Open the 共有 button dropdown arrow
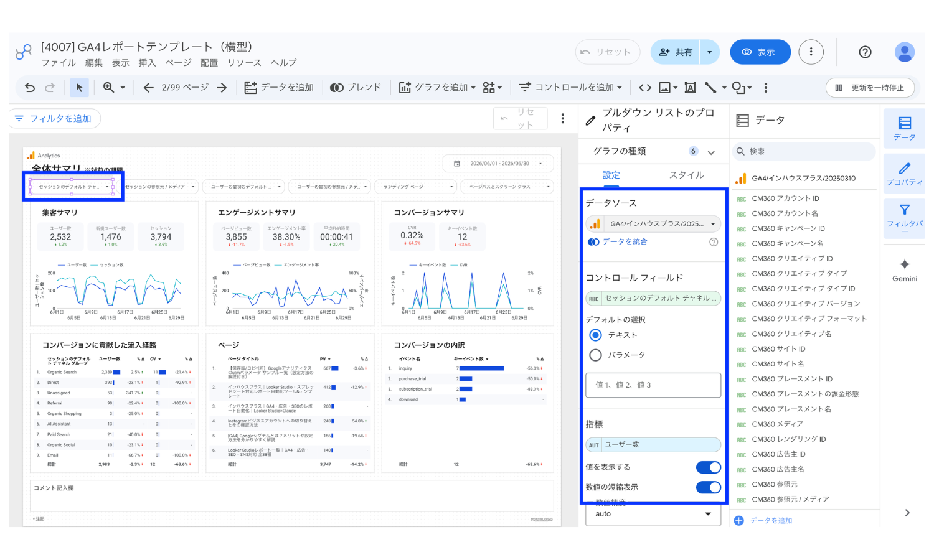The width and height of the screenshot is (934, 560). [709, 52]
